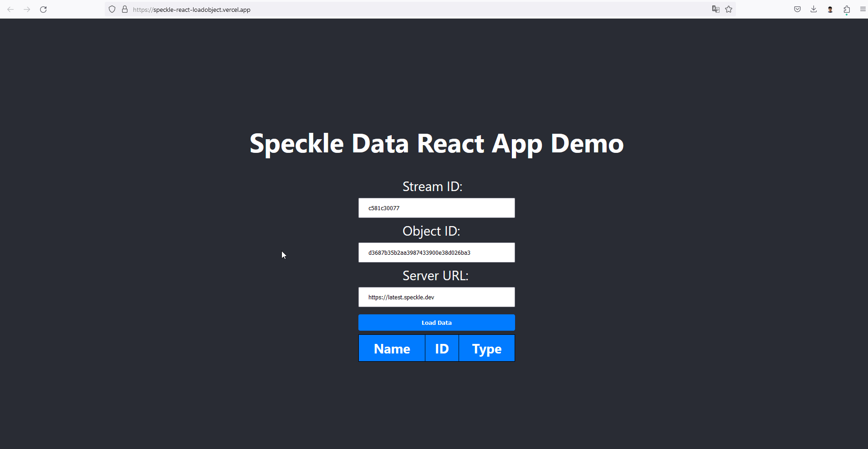Go back to the previous page
The width and height of the screenshot is (868, 449).
click(x=10, y=9)
